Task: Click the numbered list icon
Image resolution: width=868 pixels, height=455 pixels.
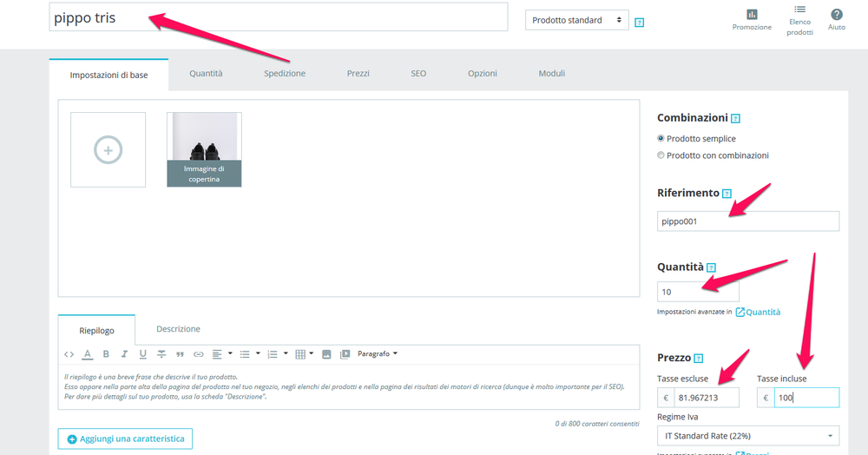Action: [x=273, y=354]
